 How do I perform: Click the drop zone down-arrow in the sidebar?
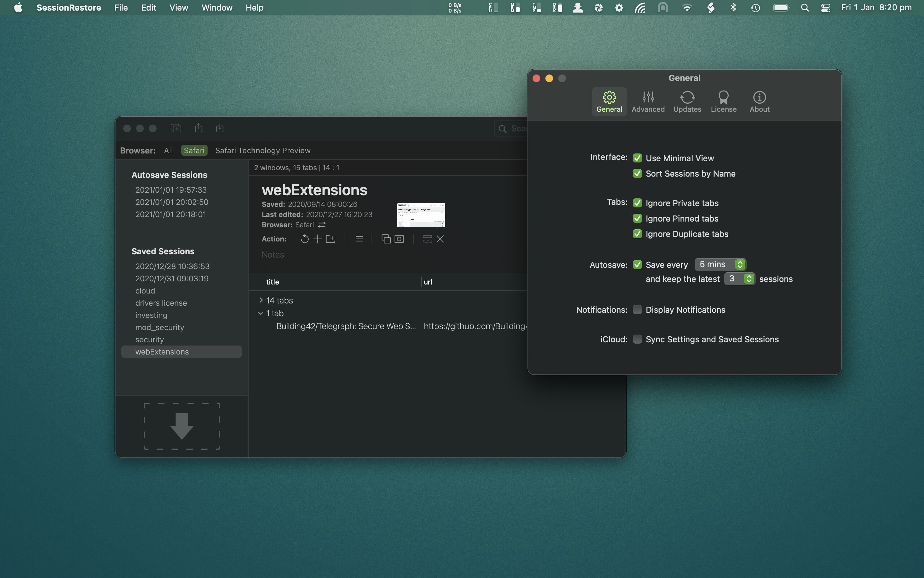[x=182, y=426]
